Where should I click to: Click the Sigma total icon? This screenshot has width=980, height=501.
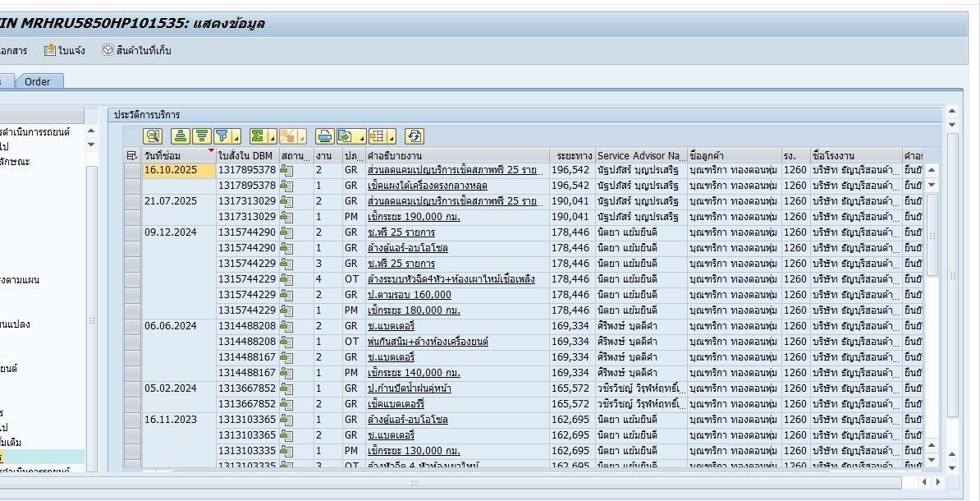(258, 136)
